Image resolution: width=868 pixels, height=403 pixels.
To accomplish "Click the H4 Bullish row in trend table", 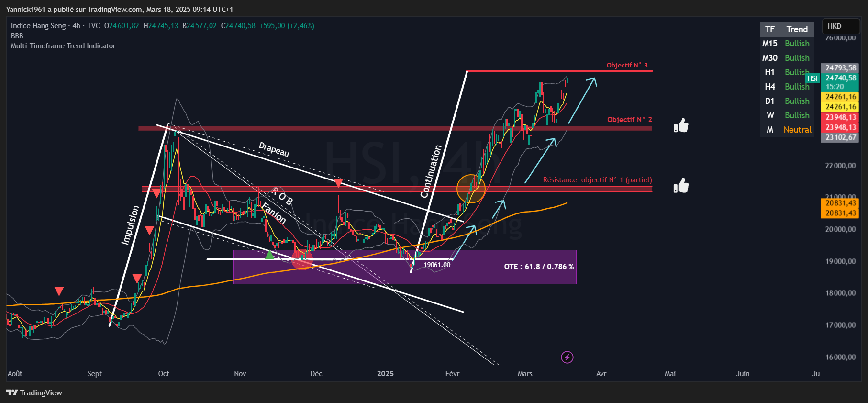I will (786, 87).
